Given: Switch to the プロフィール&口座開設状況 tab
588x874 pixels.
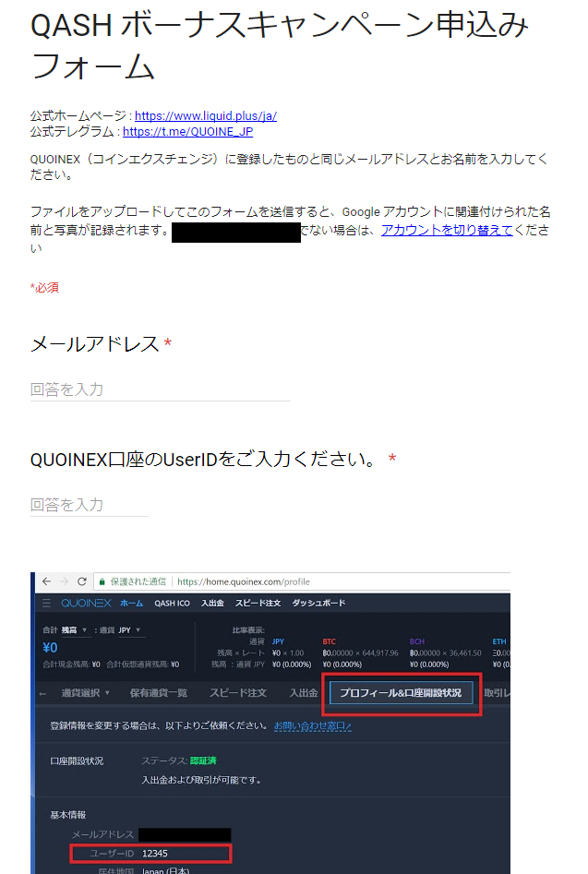Looking at the screenshot, I should tap(401, 693).
